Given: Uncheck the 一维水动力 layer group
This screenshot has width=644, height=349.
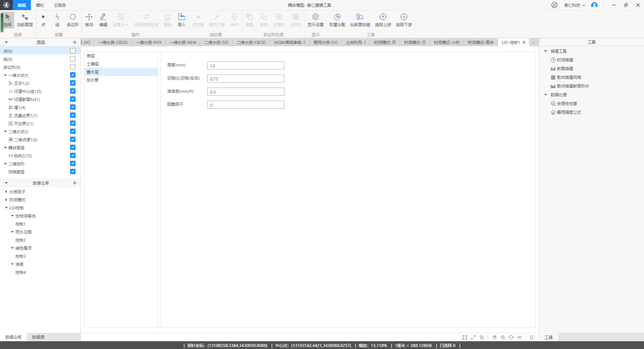Looking at the screenshot, I should (73, 75).
